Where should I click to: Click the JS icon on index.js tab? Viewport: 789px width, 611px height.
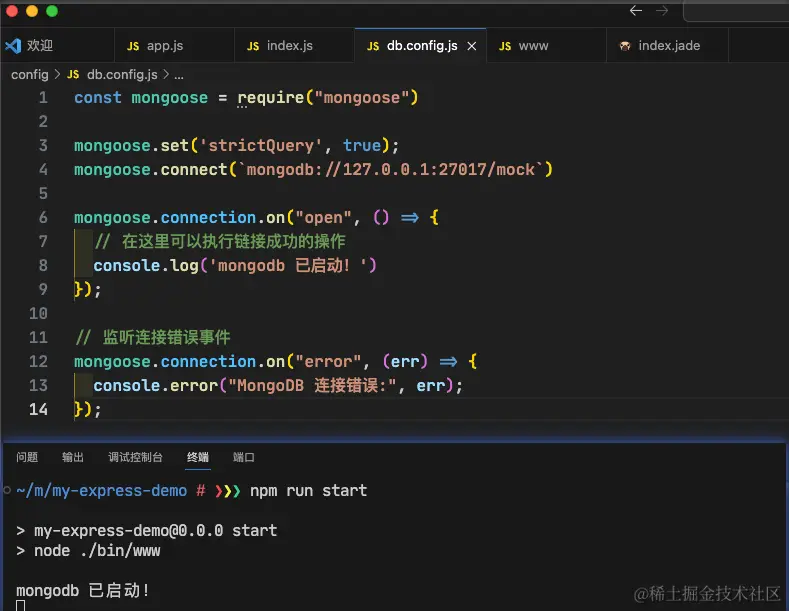point(253,46)
